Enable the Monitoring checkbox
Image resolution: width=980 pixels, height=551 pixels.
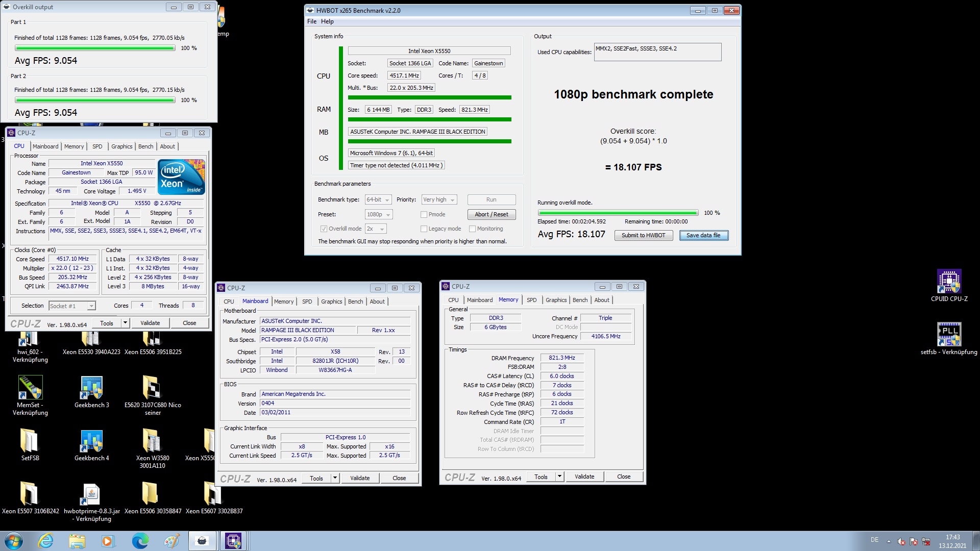(472, 229)
